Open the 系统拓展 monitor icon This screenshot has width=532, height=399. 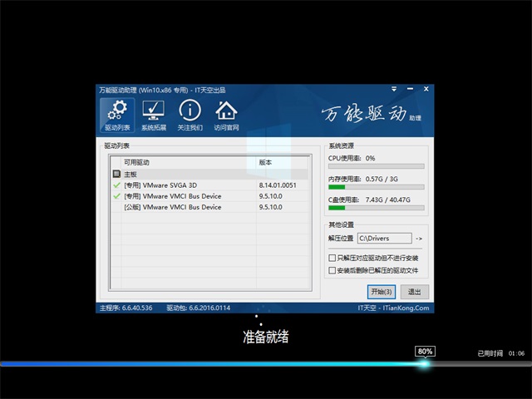(154, 115)
